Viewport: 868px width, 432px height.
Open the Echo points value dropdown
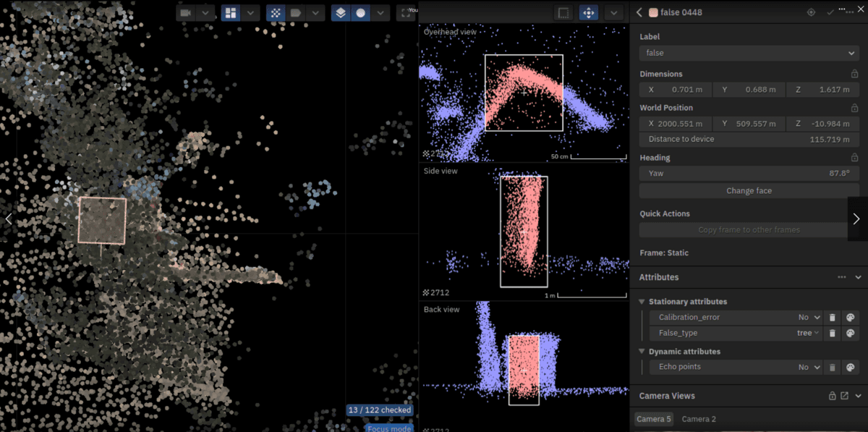click(x=809, y=367)
